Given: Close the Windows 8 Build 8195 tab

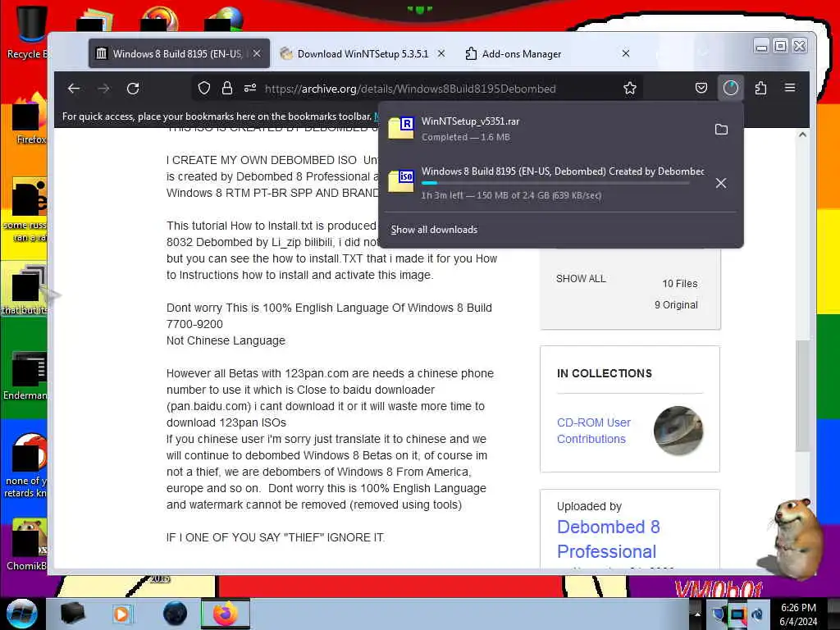Looking at the screenshot, I should pos(257,53).
